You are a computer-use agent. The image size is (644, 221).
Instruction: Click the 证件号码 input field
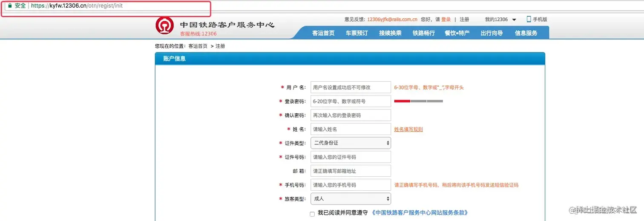(351, 157)
